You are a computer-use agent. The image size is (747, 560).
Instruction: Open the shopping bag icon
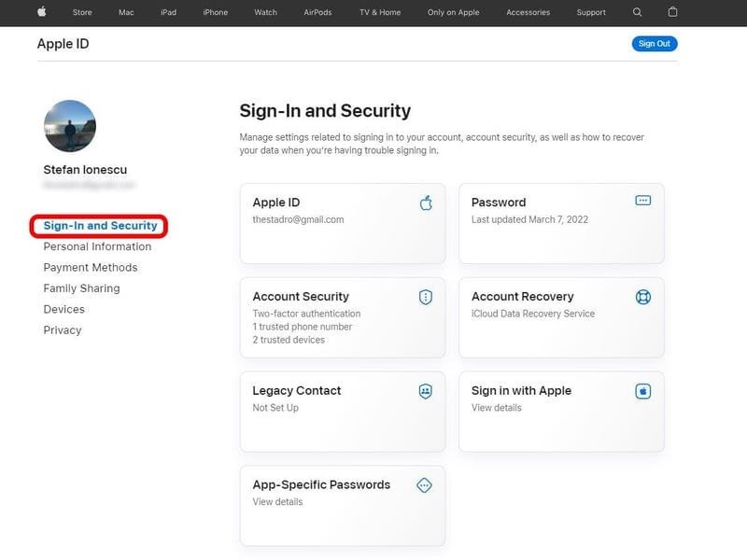click(672, 12)
